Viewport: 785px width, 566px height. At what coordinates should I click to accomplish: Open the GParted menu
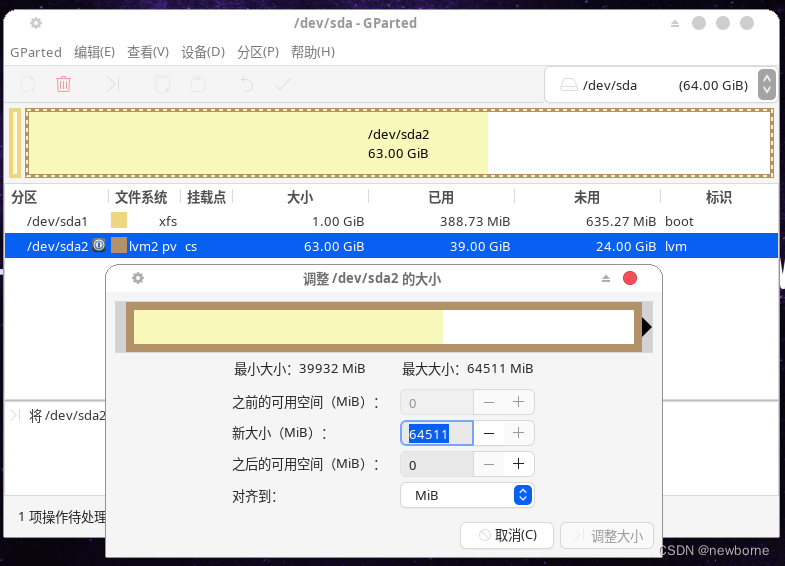36,52
